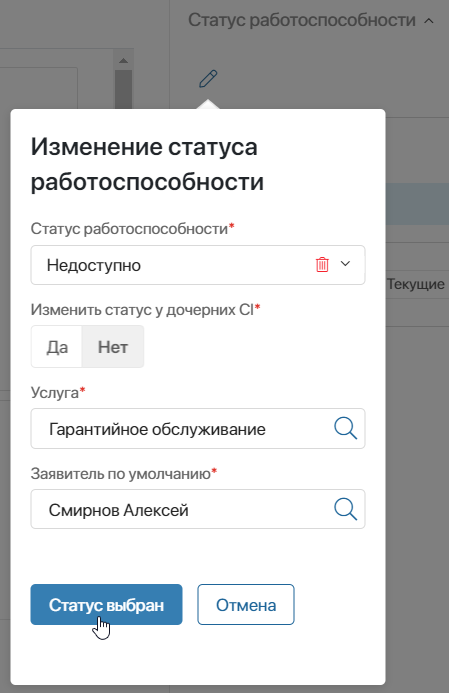
Task: Focus the Гарантийное обслуживание service field
Action: pos(198,429)
